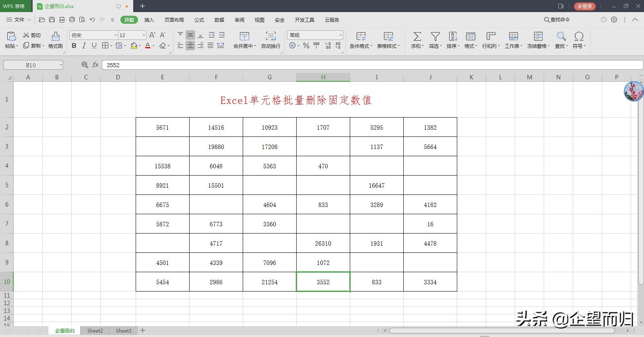
Task: Collapse the ribbon with the chevron
Action: [x=635, y=19]
